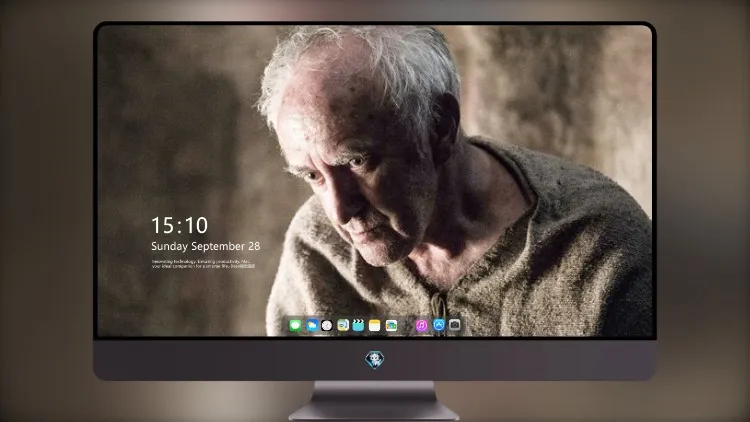
Task: Launch the clapperboard video app
Action: point(358,325)
